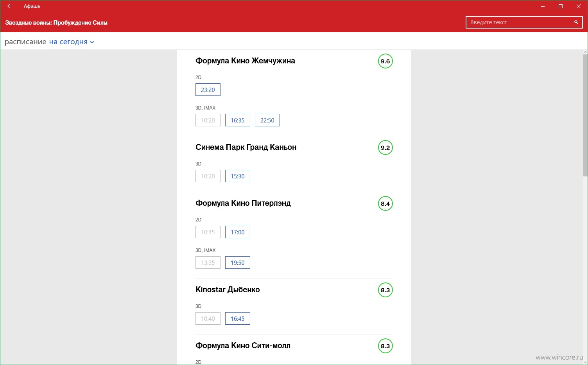Choose the 16:45 3D showtime
Image resolution: width=588 pixels, height=365 pixels.
238,318
